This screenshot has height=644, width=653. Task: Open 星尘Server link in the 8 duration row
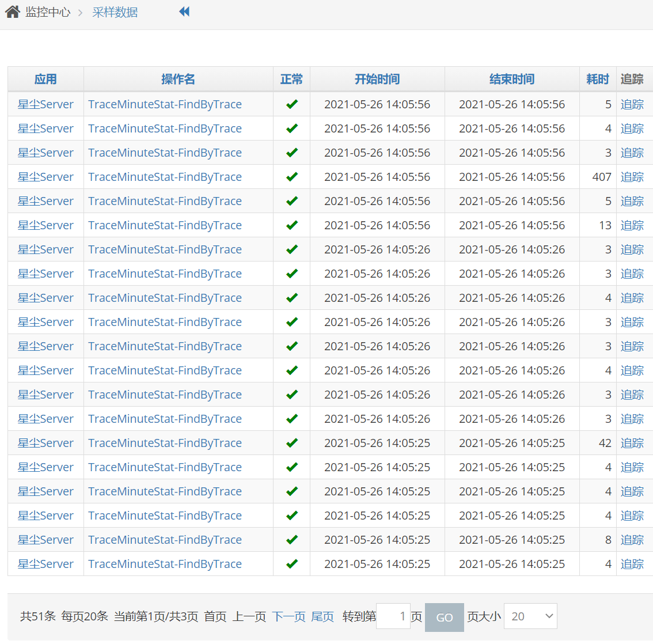coord(45,539)
